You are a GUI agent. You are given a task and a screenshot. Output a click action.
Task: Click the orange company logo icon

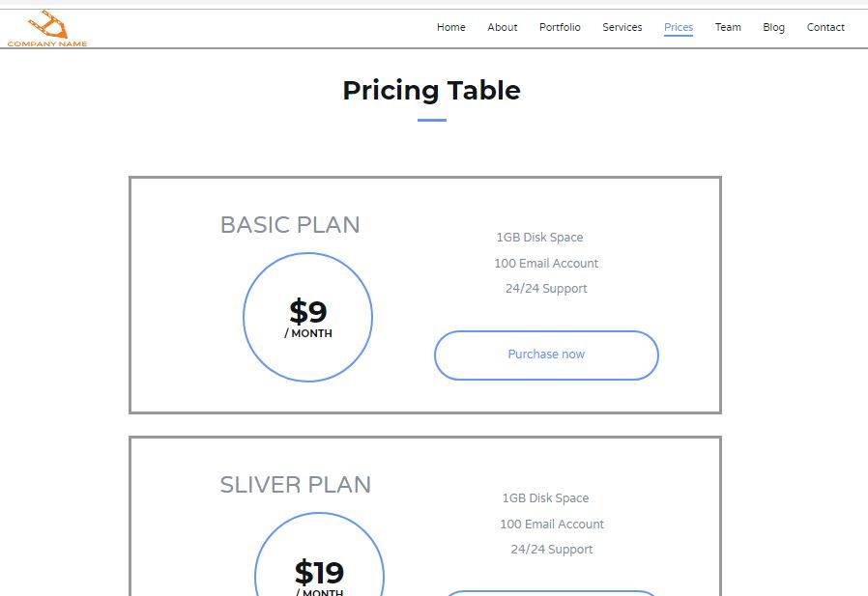[x=46, y=24]
